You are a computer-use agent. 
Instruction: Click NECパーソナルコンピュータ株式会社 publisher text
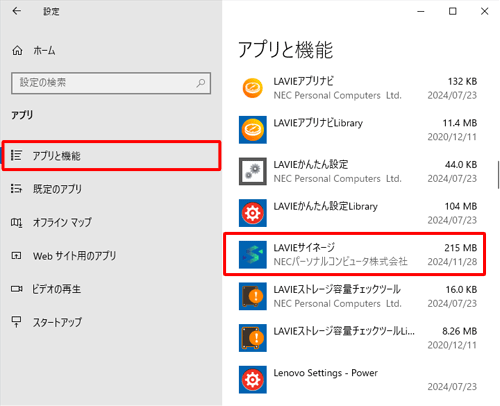tap(340, 262)
